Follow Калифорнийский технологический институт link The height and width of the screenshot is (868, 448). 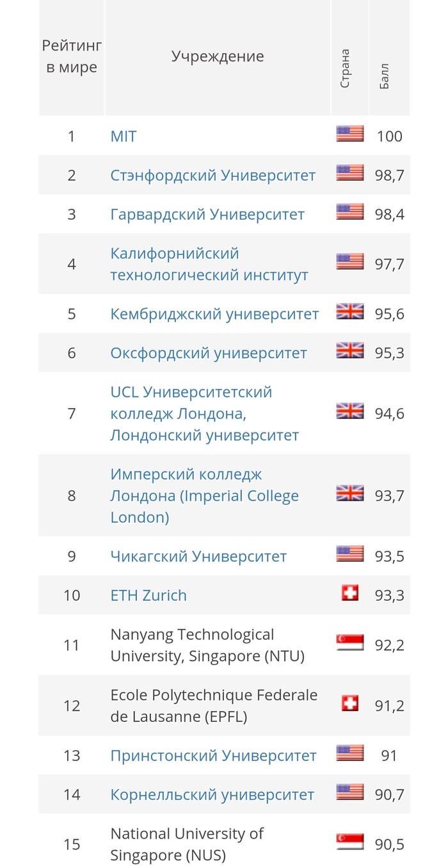coord(209,264)
